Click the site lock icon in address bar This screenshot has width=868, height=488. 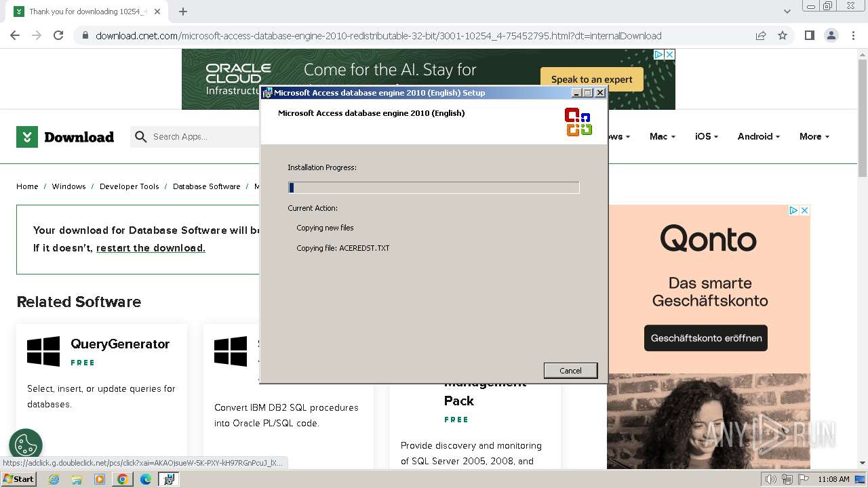pyautogui.click(x=85, y=36)
